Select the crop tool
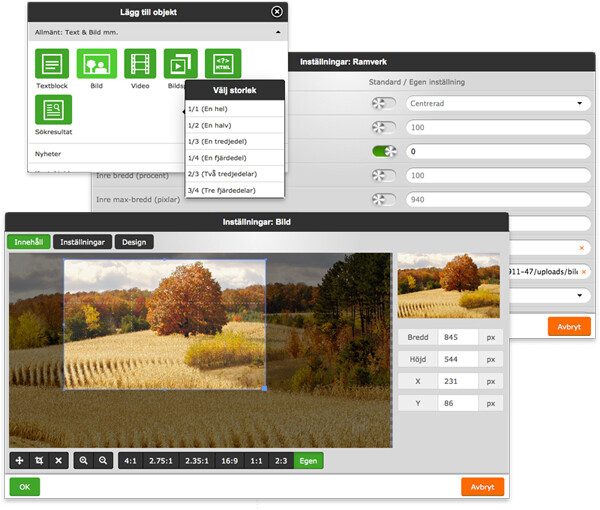The width and height of the screenshot is (600, 510). click(39, 461)
